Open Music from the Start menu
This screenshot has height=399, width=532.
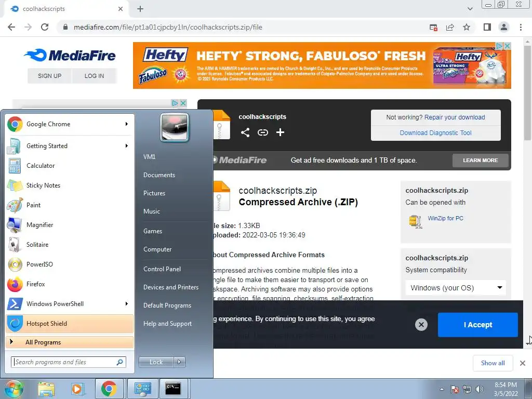click(x=152, y=211)
